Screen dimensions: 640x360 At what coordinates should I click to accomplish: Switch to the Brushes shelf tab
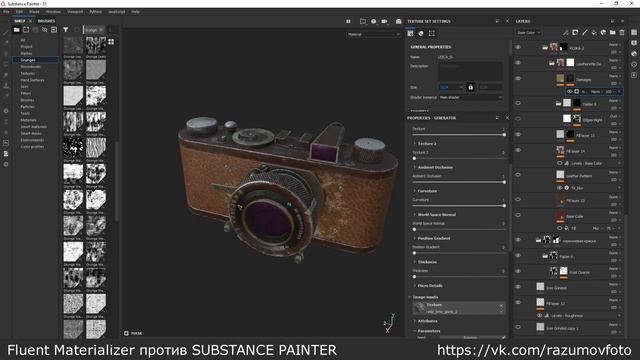click(x=47, y=21)
